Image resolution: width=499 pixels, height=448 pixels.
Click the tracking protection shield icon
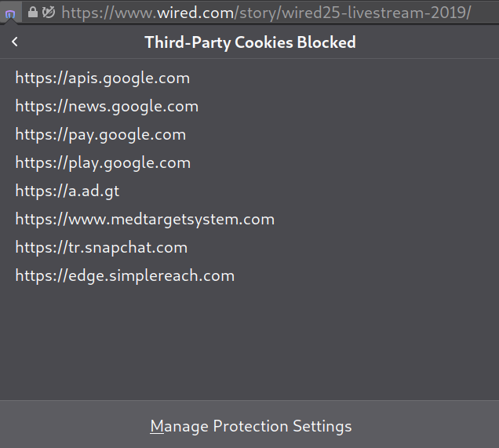pos(10,13)
